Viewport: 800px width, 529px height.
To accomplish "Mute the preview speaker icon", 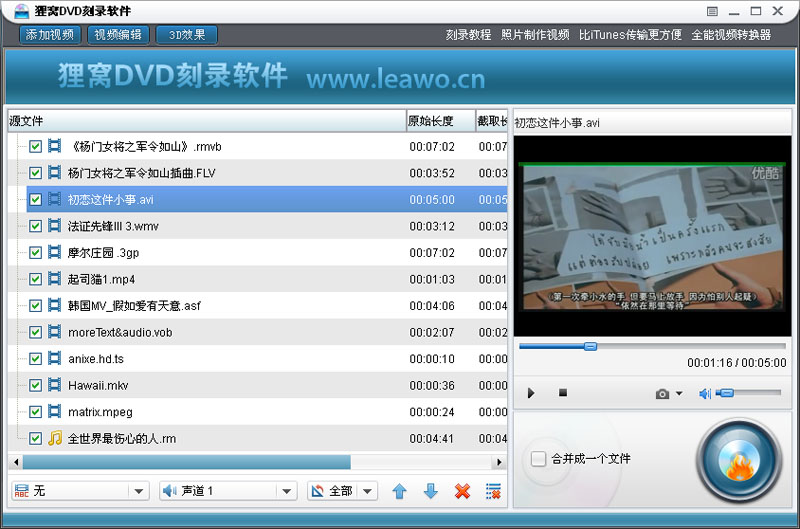I will [x=705, y=393].
